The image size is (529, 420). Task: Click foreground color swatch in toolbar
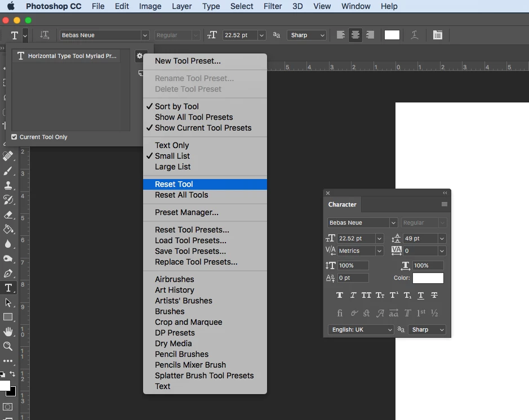click(4, 385)
